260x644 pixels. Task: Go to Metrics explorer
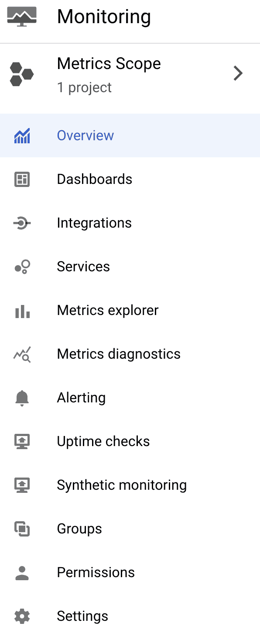[107, 310]
